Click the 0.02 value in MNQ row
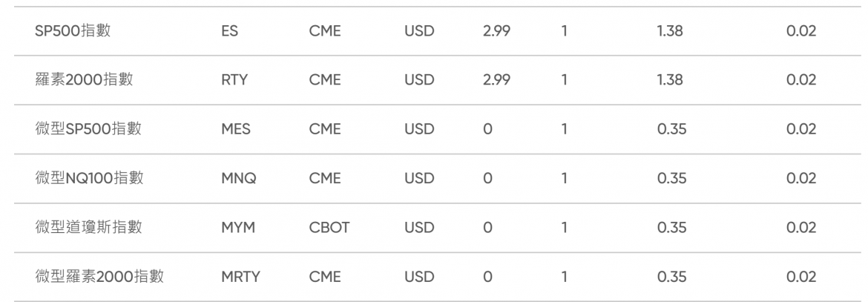This screenshot has height=302, width=868. point(801,179)
